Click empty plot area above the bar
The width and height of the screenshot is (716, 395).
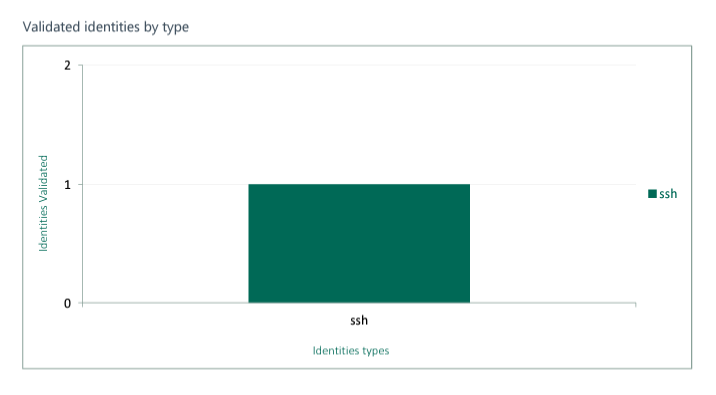click(359, 125)
